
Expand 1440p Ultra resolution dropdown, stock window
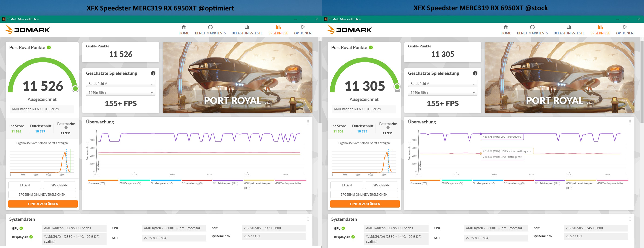click(x=443, y=93)
